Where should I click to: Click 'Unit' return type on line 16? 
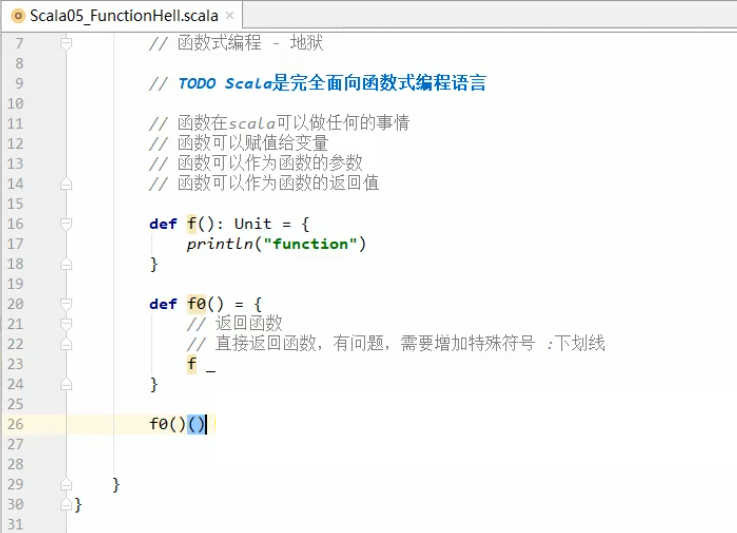(x=253, y=224)
